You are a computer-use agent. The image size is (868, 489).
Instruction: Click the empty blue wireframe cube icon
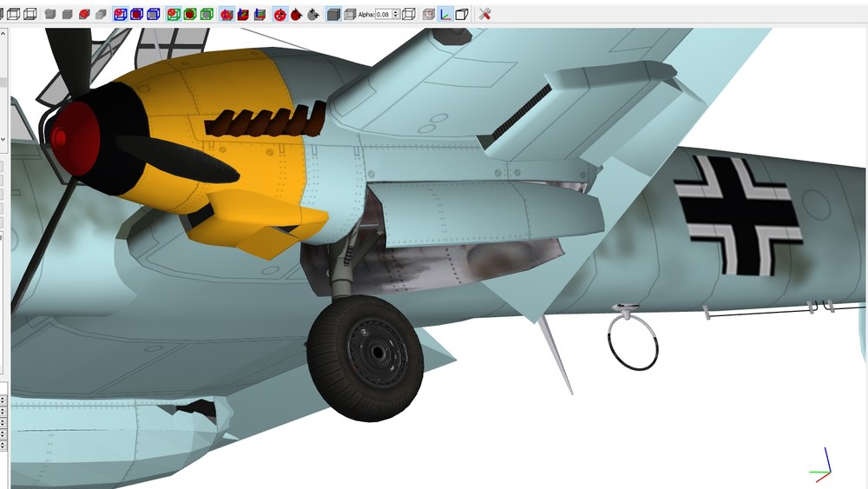coord(154,15)
